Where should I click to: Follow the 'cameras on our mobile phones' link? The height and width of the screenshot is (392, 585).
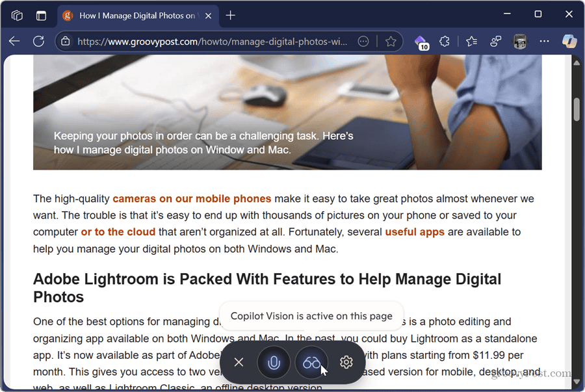(192, 198)
